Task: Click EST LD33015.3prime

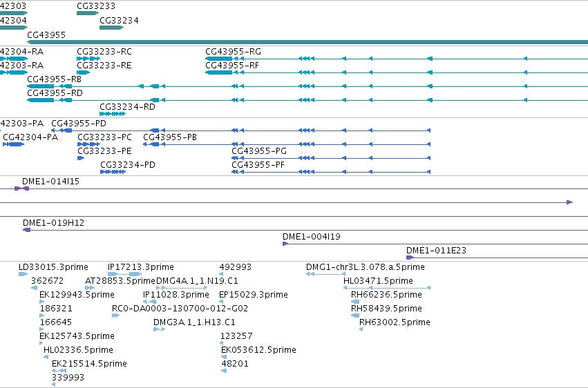Action: [23, 274]
